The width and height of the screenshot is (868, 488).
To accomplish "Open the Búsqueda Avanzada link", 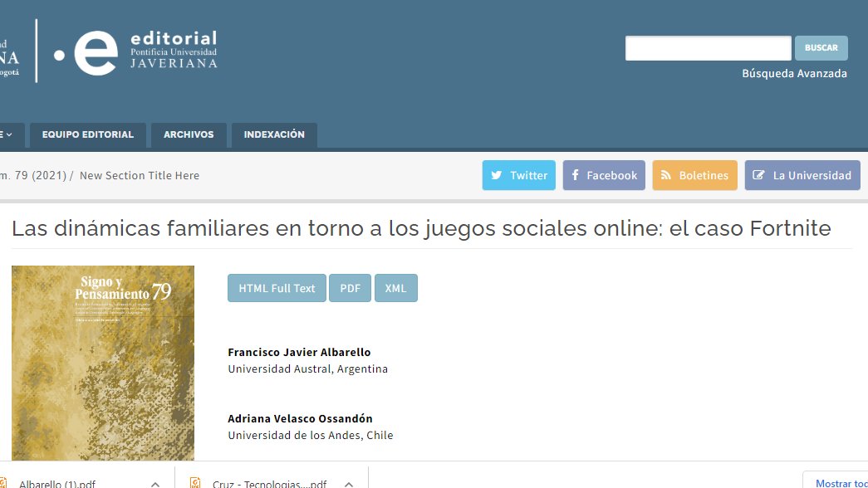I will coord(794,73).
